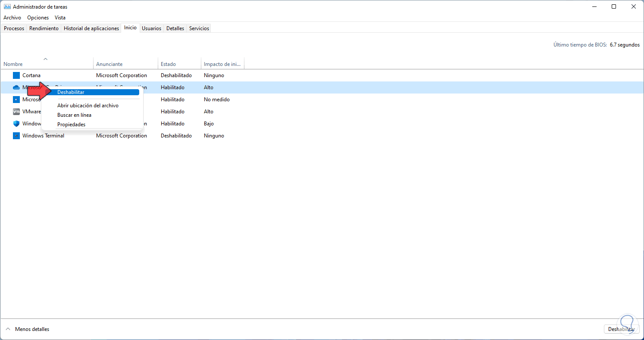This screenshot has height=340, width=644.
Task: Select the Windows Security shield icon
Action: (x=16, y=124)
